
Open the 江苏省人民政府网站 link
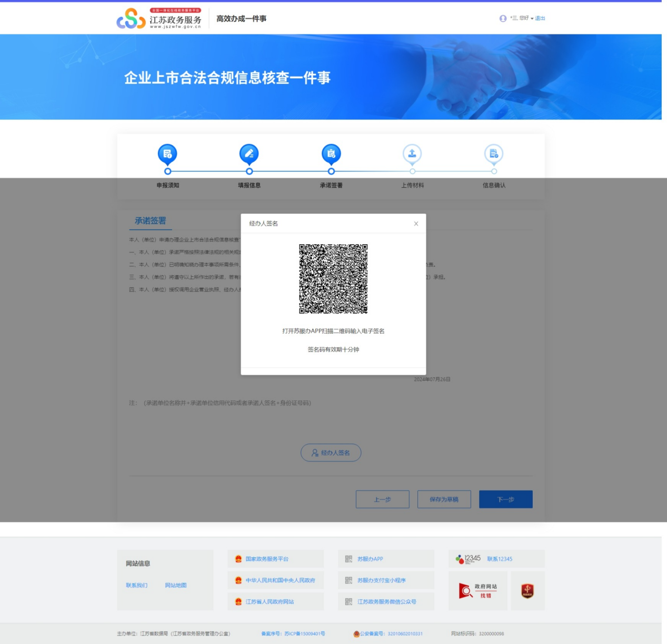point(270,602)
